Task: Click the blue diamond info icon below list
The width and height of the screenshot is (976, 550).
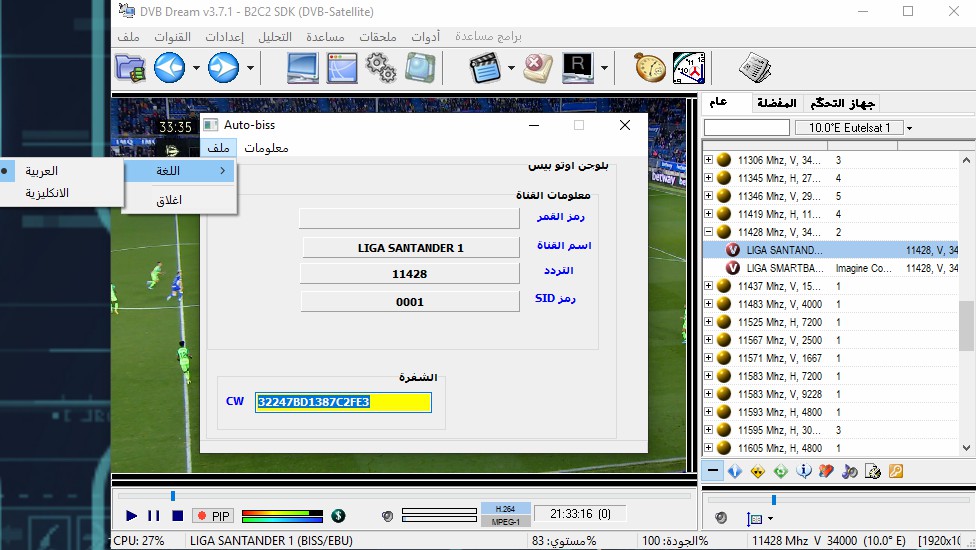Action: tap(735, 471)
